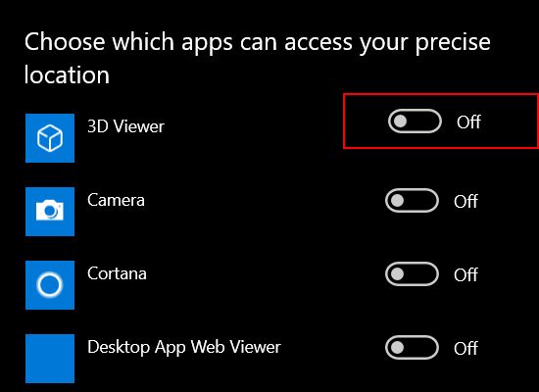The image size is (539, 392).
Task: Click the Off label beside 3D Viewer toggle
Action: [x=468, y=122]
